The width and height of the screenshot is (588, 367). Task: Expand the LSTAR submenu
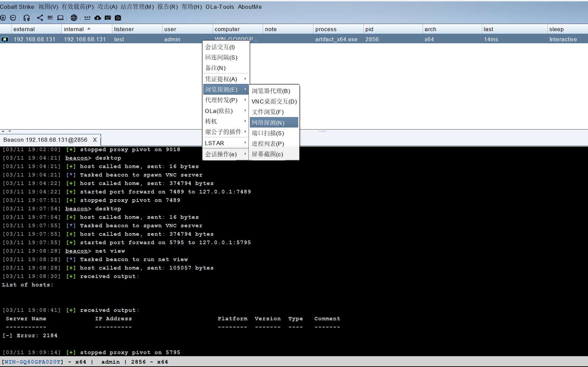[226, 143]
